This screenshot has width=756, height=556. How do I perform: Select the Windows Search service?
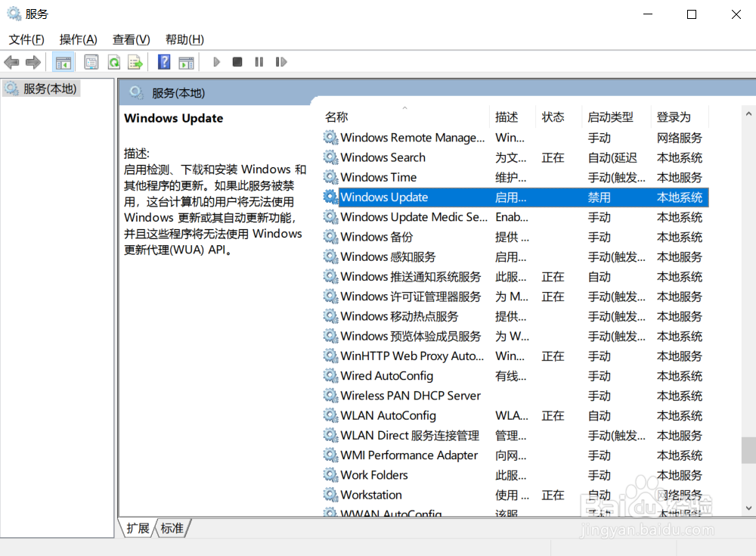tap(515, 157)
